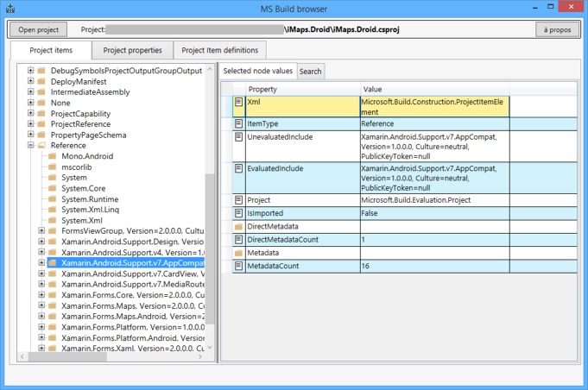Click the System.Xml.Linq folder icon
This screenshot has height=390, width=588.
coord(53,210)
